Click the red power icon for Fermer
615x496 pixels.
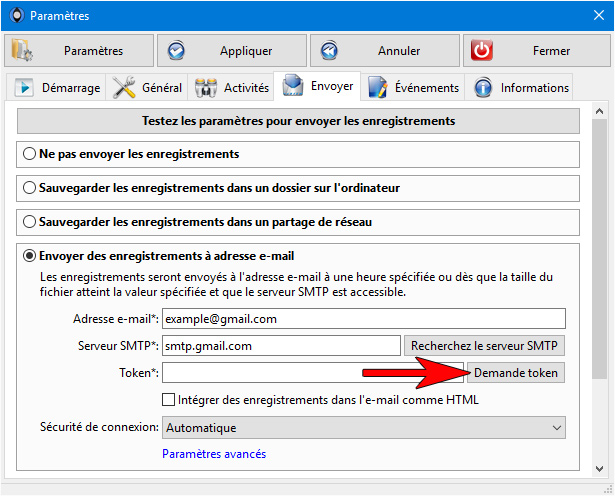(x=482, y=50)
